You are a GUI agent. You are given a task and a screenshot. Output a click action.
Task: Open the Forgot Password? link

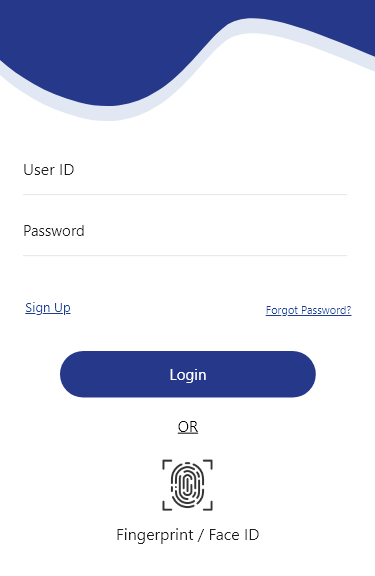tap(309, 310)
